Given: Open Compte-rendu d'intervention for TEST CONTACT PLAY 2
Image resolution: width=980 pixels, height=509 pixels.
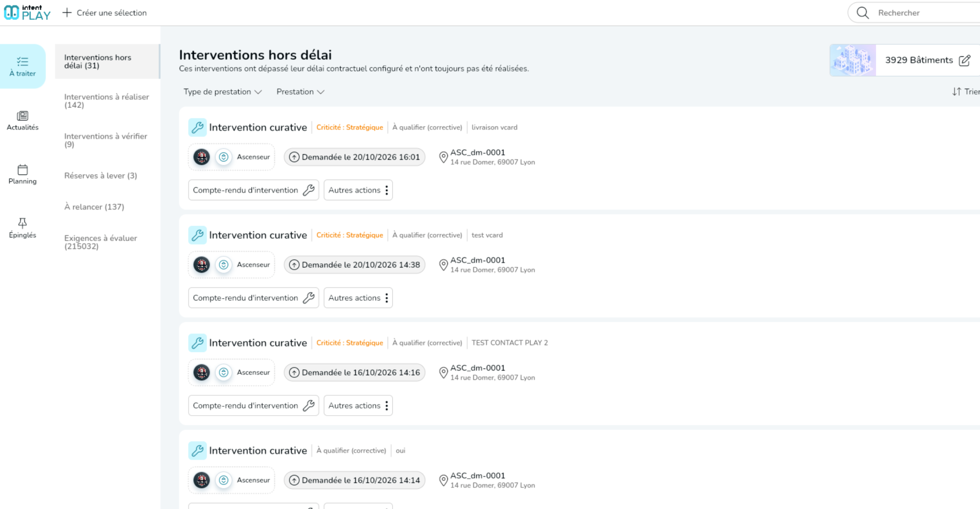Looking at the screenshot, I should pyautogui.click(x=253, y=406).
